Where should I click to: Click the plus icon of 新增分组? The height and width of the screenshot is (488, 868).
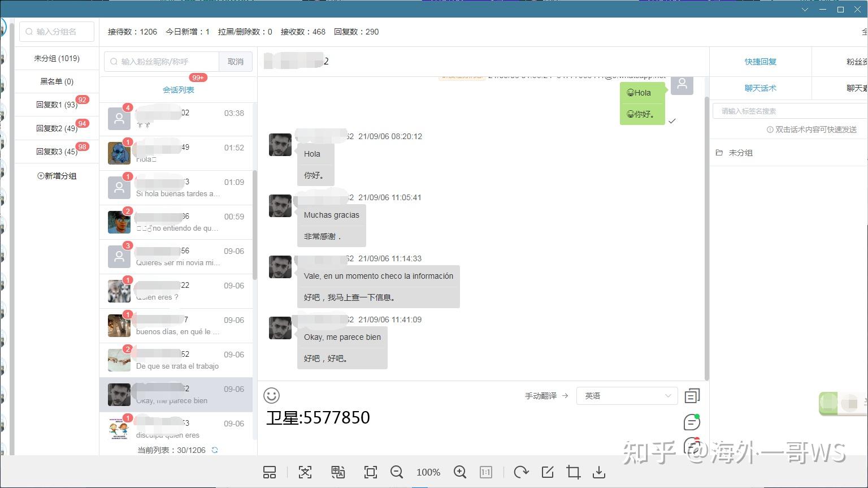(41, 176)
